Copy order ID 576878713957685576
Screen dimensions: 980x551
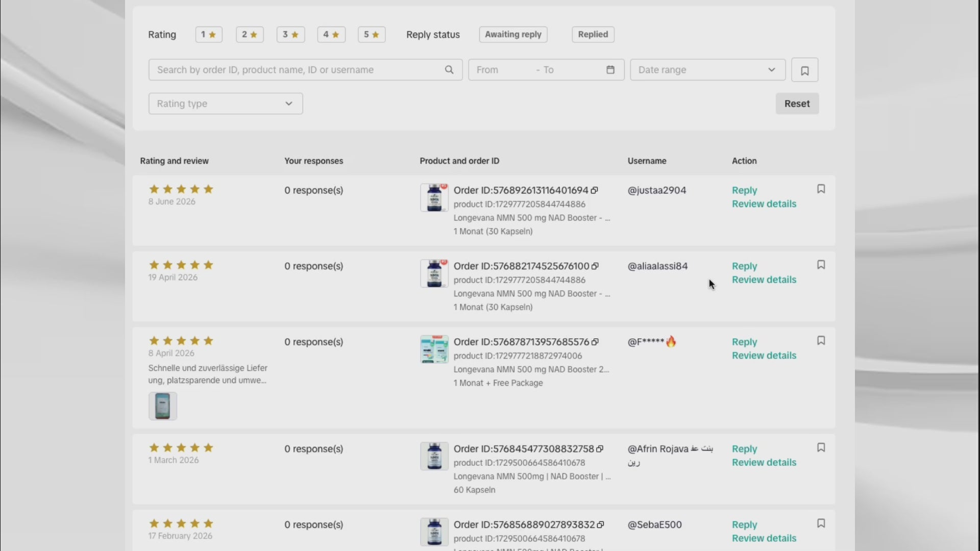point(595,342)
